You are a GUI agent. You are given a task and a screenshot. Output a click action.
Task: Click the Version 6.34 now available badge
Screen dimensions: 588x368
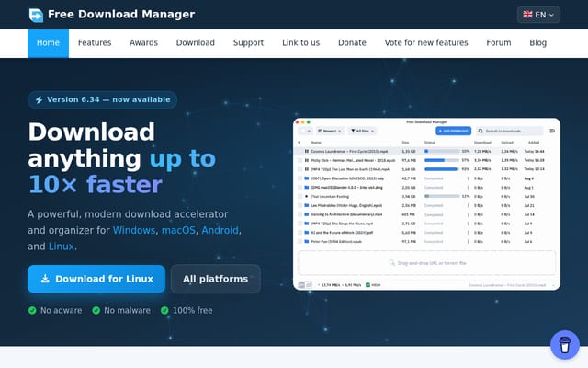(102, 100)
